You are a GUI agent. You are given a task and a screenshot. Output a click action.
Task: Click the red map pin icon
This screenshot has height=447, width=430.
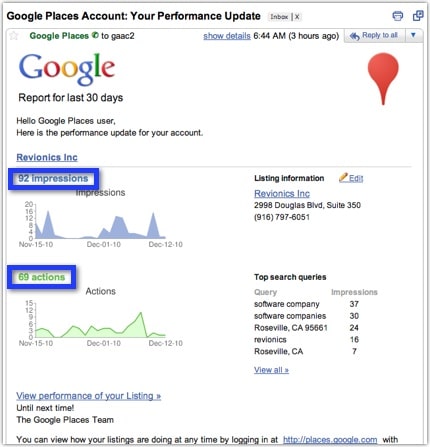pyautogui.click(x=383, y=78)
